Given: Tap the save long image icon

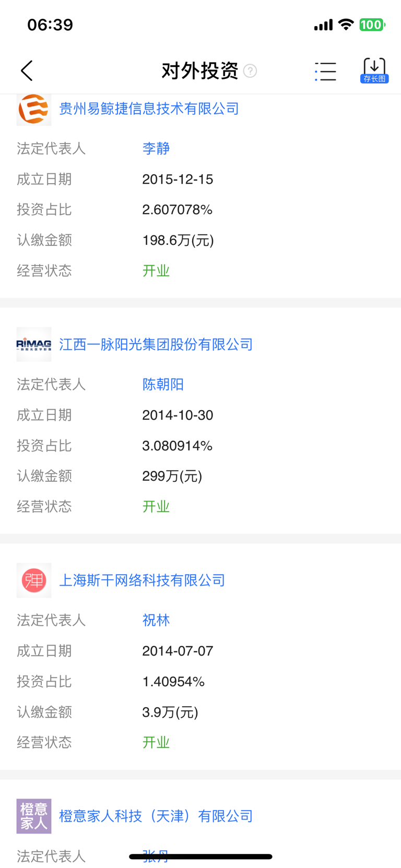Looking at the screenshot, I should click(374, 70).
